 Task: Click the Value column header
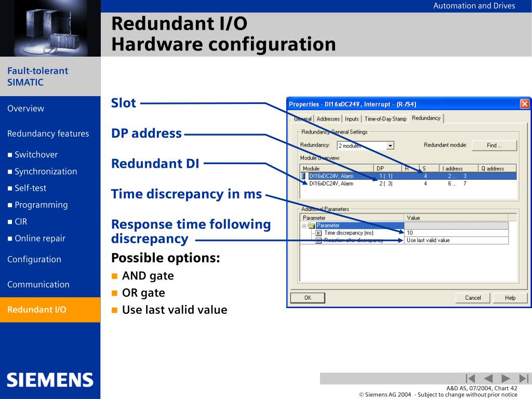click(456, 218)
